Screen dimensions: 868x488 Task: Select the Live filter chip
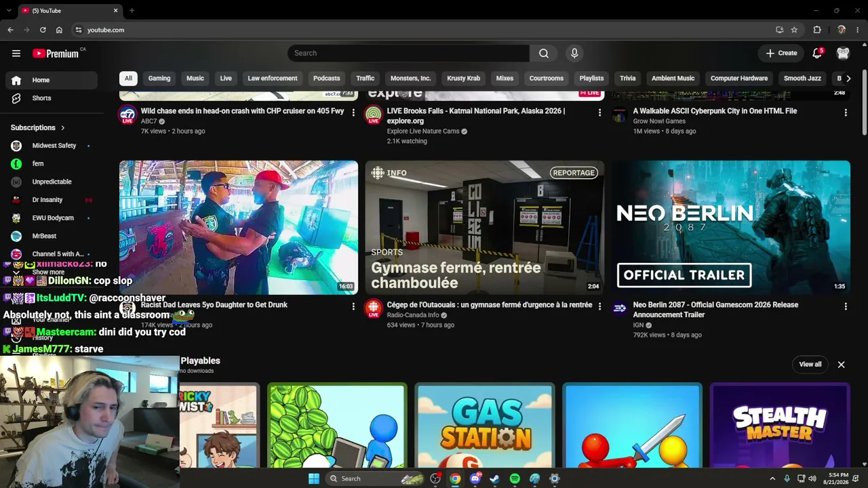(x=226, y=78)
